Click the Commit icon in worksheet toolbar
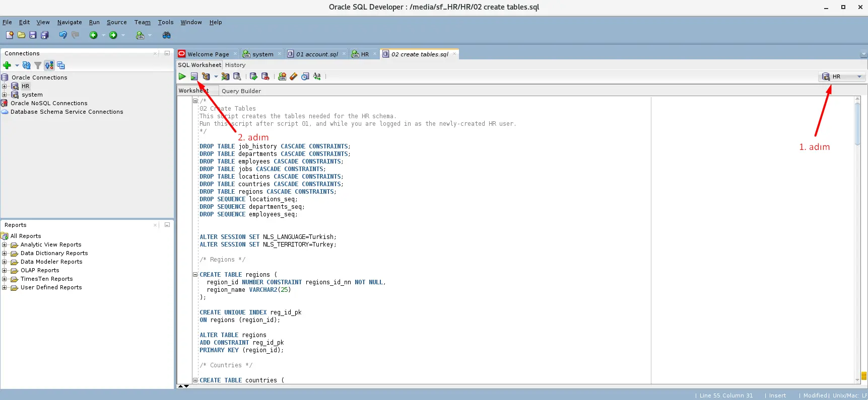Image resolution: width=868 pixels, height=400 pixels. [253, 76]
